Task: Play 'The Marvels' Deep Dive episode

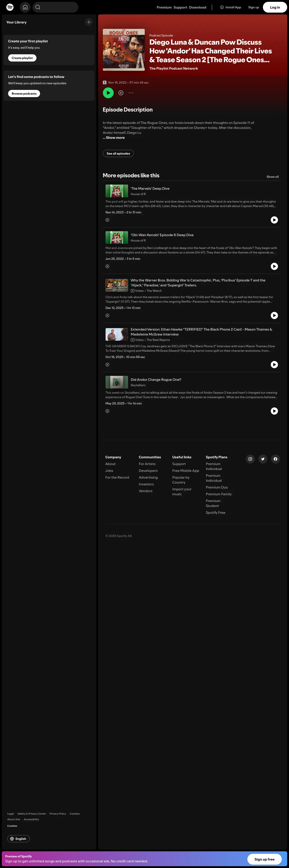Action: pyautogui.click(x=274, y=220)
